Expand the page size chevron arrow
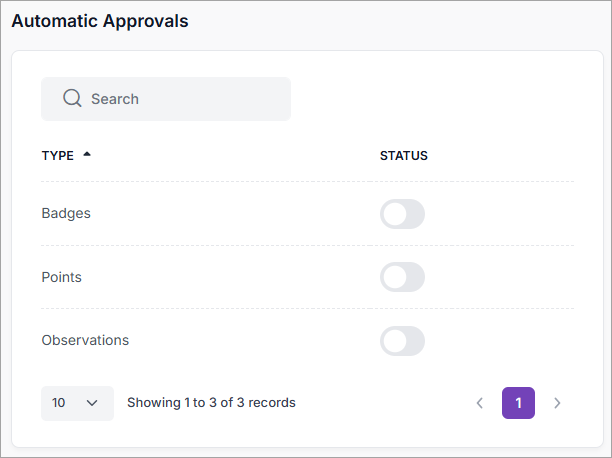 93,403
